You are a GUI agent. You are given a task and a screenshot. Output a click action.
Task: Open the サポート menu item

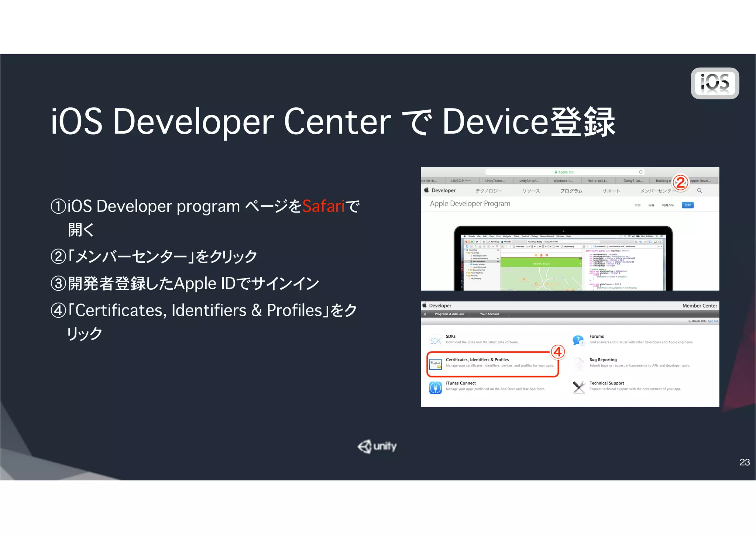[x=611, y=191]
